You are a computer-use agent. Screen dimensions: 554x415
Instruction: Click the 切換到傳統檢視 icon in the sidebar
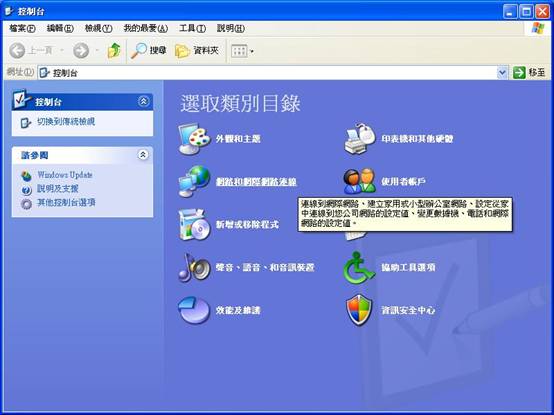(x=26, y=123)
